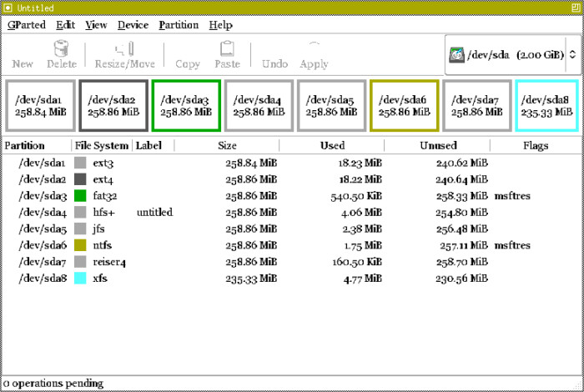Click the cyan xfs color swatch
This screenshot has width=584, height=392.
(x=80, y=278)
